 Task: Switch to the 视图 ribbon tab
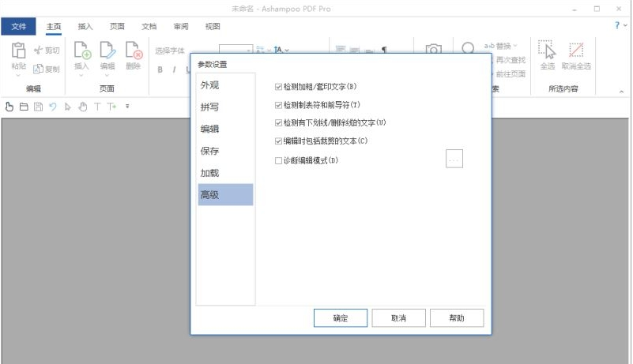click(213, 26)
